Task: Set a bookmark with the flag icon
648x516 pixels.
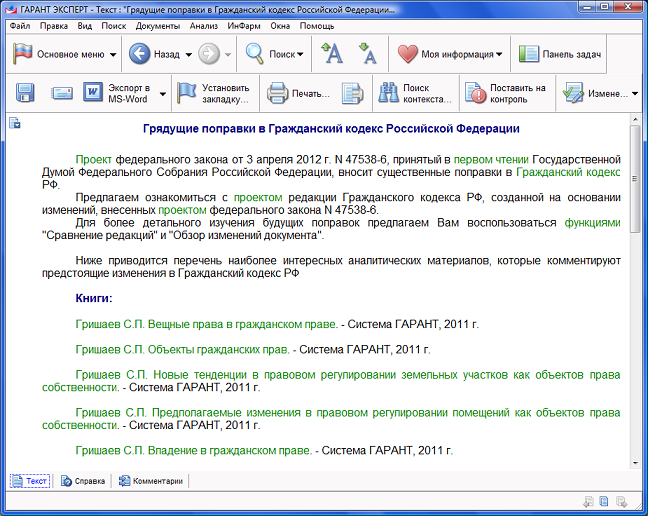Action: click(x=212, y=94)
